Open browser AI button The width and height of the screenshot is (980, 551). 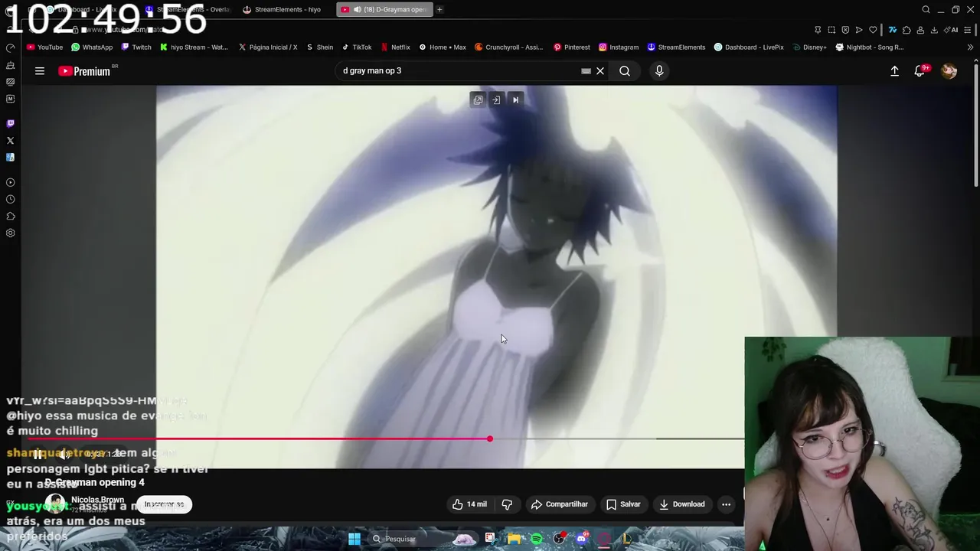coord(952,30)
